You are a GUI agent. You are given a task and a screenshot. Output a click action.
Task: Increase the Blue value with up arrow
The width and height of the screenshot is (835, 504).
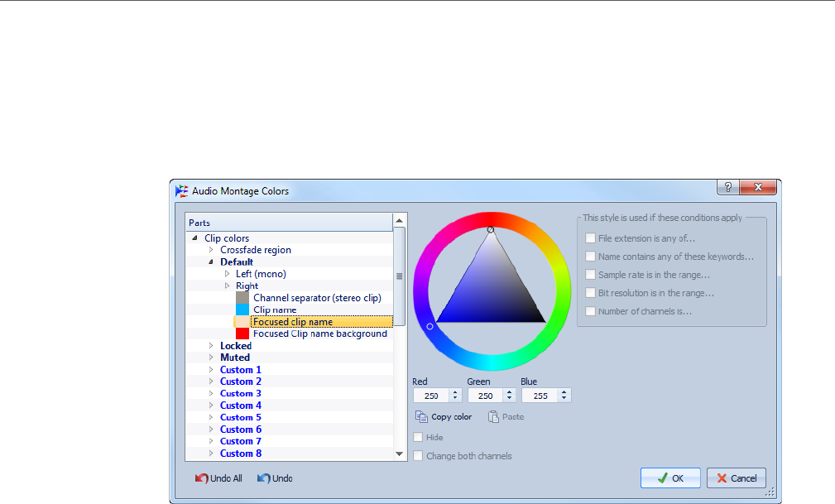[x=564, y=392]
